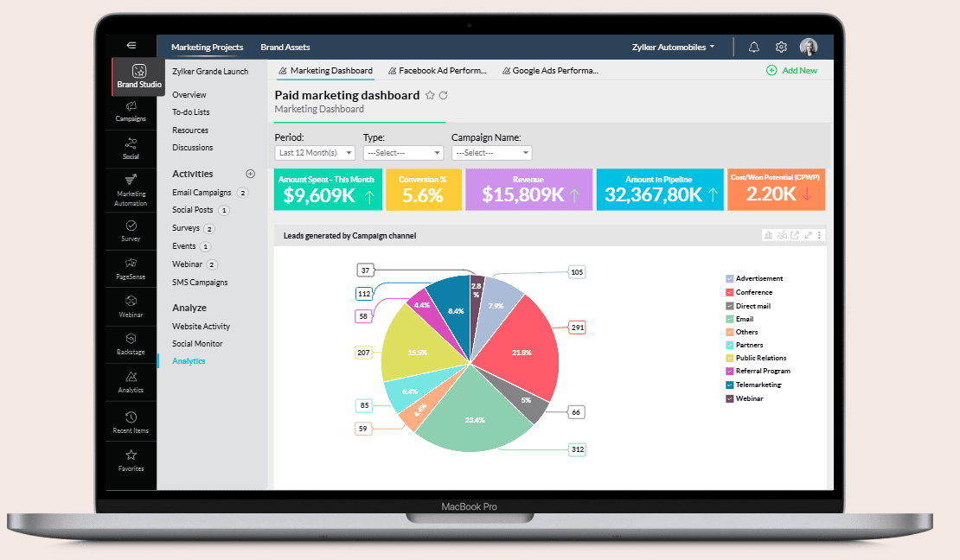The width and height of the screenshot is (960, 560).
Task: Open the Discussions link
Action: tap(193, 148)
